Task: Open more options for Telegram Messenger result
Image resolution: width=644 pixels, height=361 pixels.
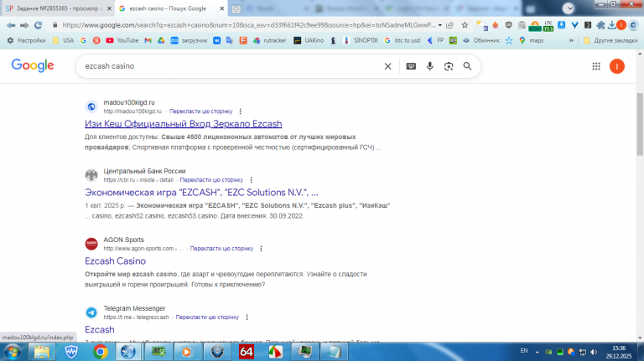Action: pyautogui.click(x=247, y=317)
